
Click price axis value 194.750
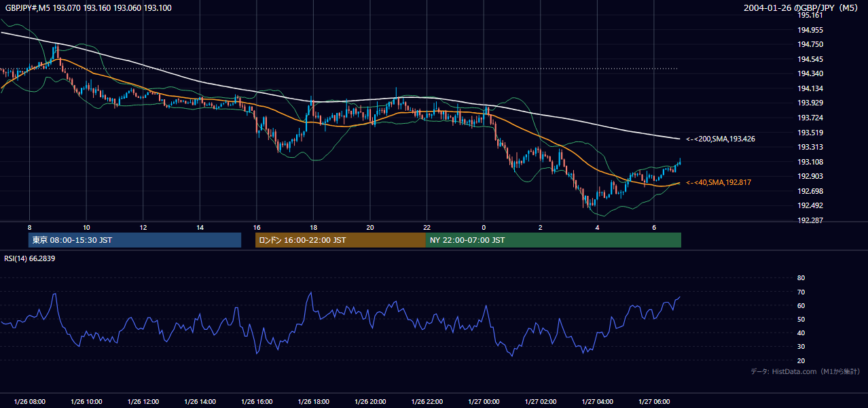point(810,44)
